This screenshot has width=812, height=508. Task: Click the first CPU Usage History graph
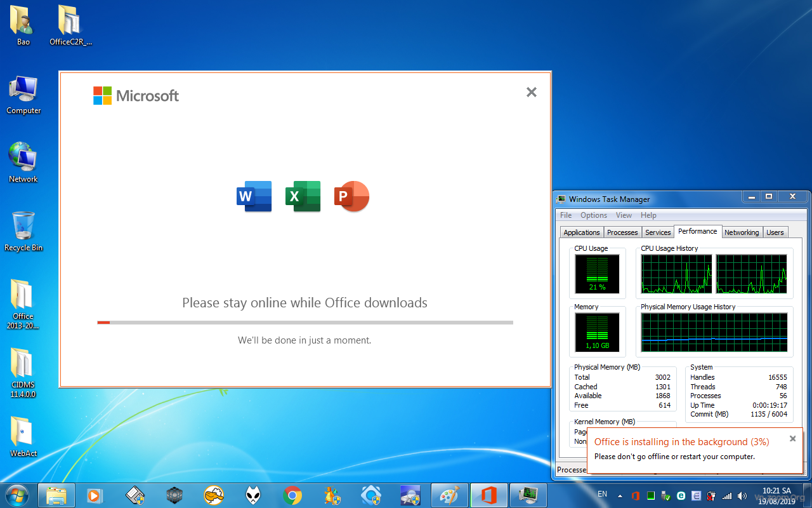click(x=677, y=274)
